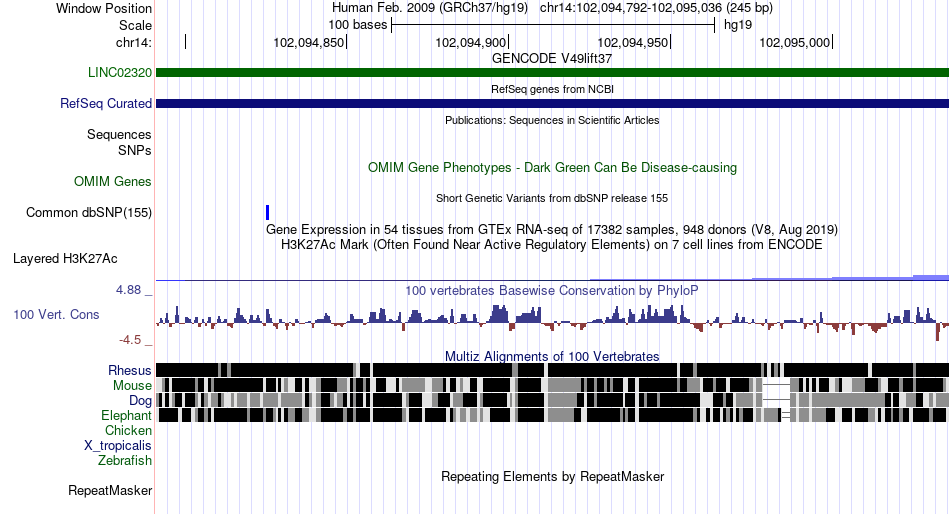Click the Rhesus black alignment blocks
The width and height of the screenshot is (950, 514).
click(x=553, y=370)
